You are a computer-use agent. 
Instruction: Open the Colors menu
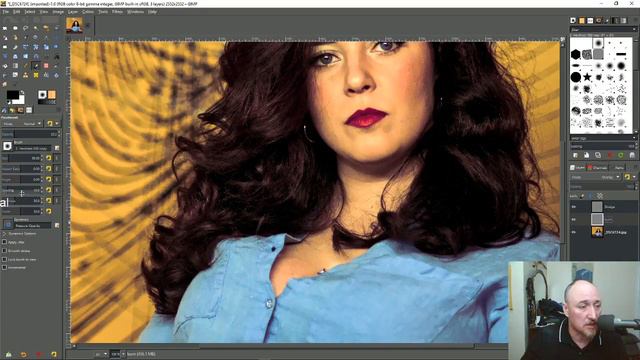point(88,12)
